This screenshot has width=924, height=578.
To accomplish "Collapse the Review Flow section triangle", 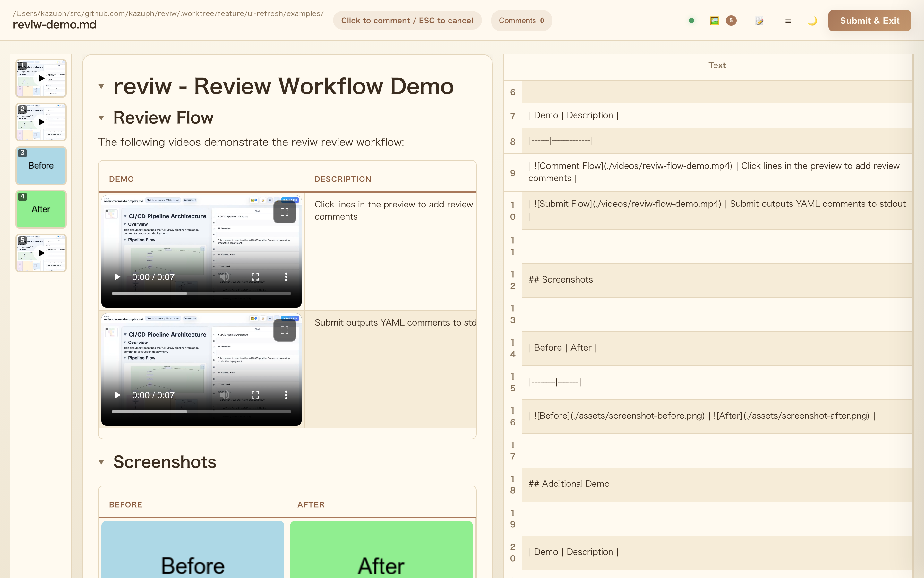I will [101, 118].
